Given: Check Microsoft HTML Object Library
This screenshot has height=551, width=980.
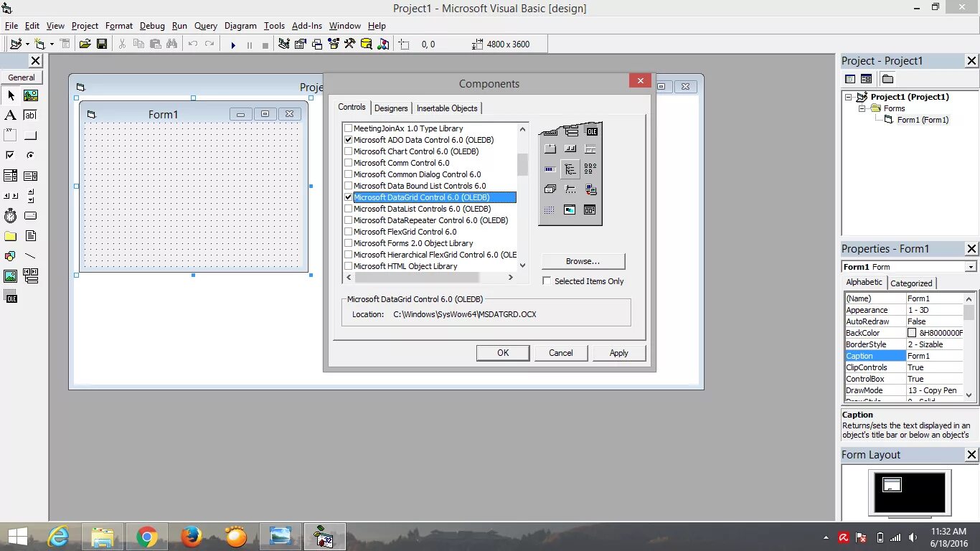Looking at the screenshot, I should coord(349,266).
